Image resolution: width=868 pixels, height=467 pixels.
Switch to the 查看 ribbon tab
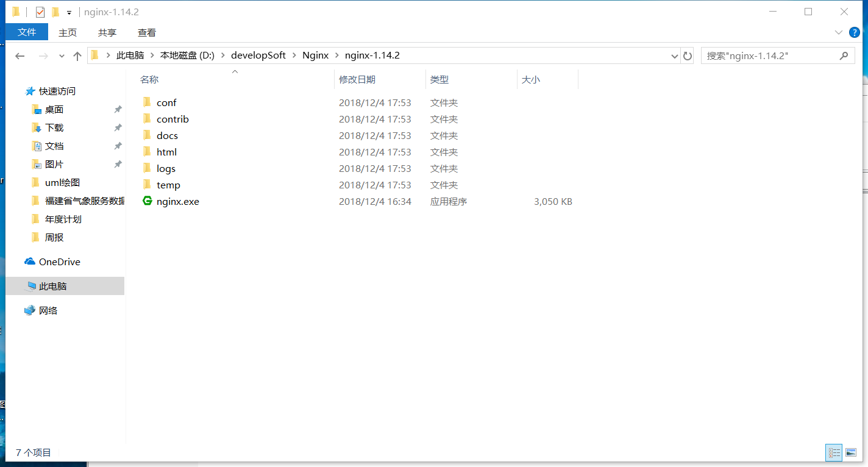(147, 32)
